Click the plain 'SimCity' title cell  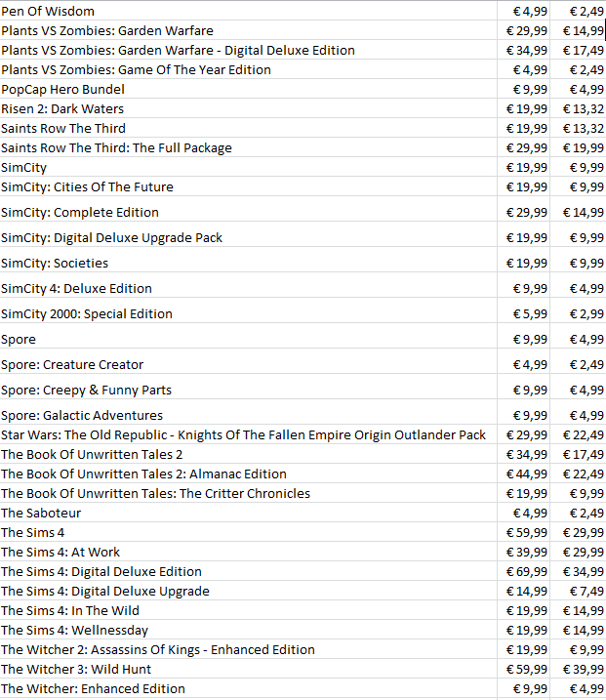[x=249, y=167]
